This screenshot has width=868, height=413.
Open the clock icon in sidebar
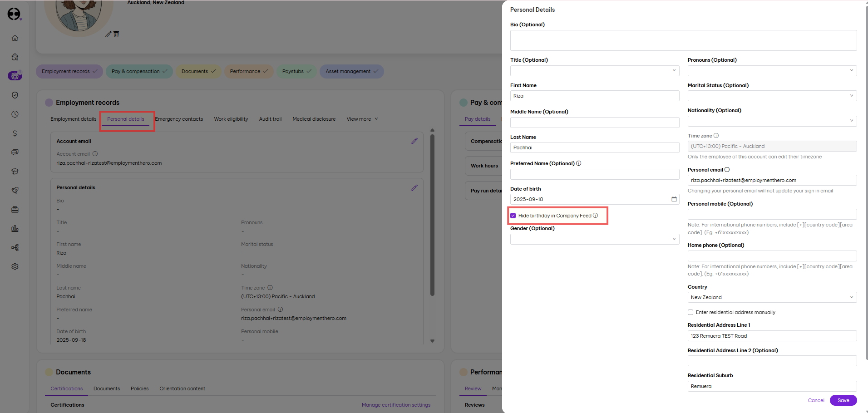(15, 114)
